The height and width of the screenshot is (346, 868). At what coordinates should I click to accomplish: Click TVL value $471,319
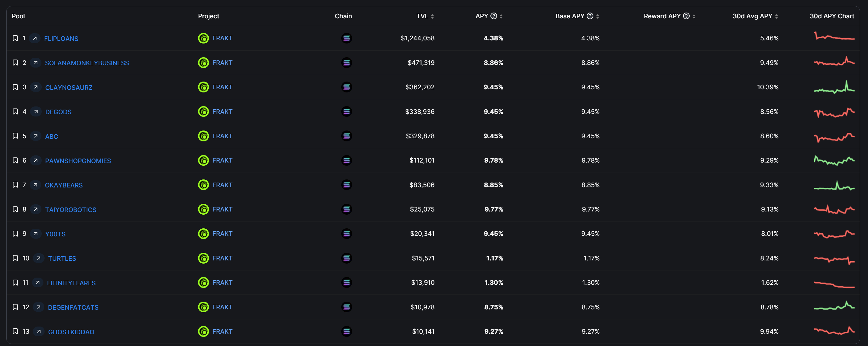click(421, 62)
